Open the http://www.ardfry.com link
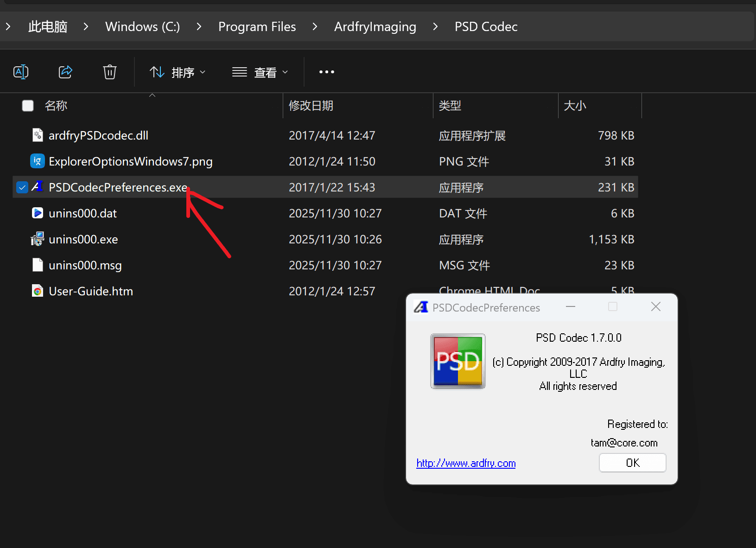This screenshot has width=756, height=548. point(466,463)
